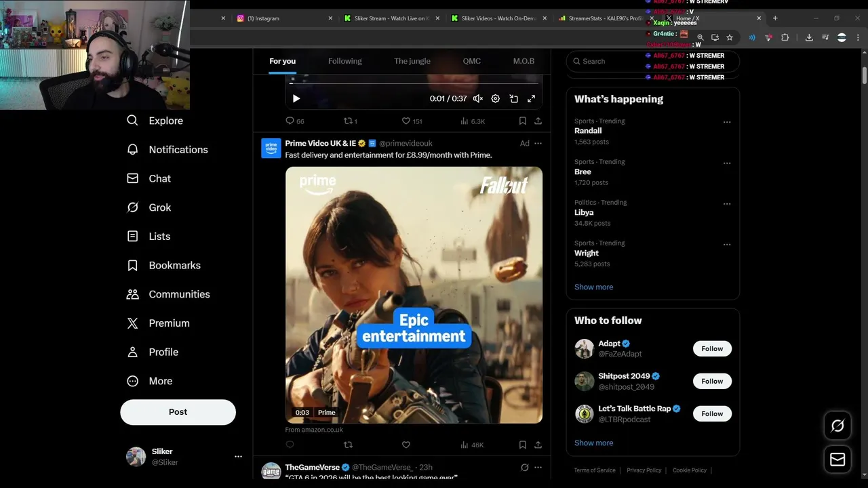Play the Fallout Prime ad video
Viewport: 868px width, 488px height.
pyautogui.click(x=414, y=295)
